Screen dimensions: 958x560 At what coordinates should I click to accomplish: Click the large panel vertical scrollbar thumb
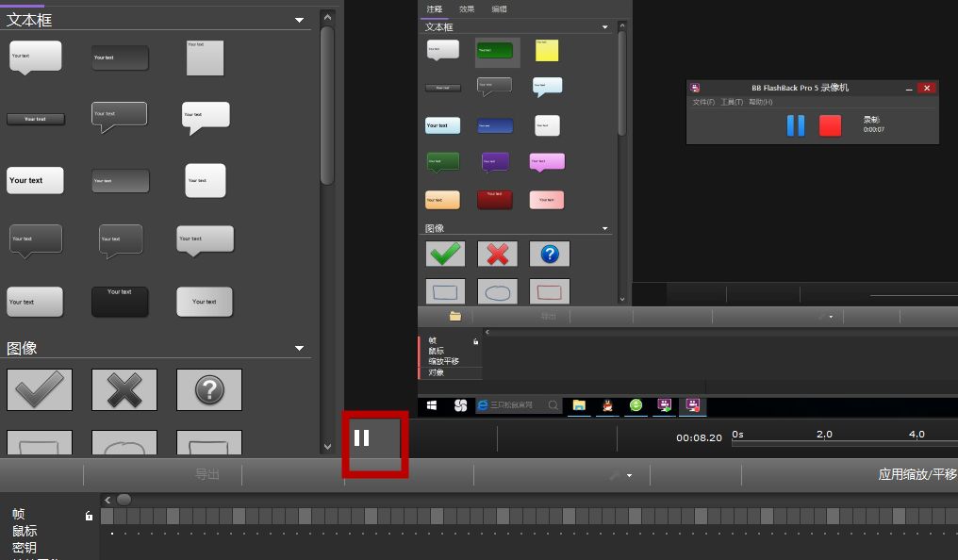[x=327, y=105]
